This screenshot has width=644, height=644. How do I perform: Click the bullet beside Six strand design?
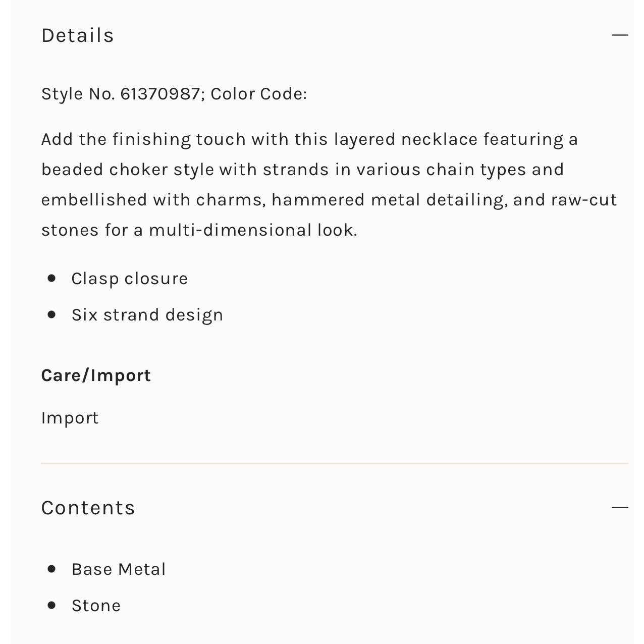(x=51, y=314)
